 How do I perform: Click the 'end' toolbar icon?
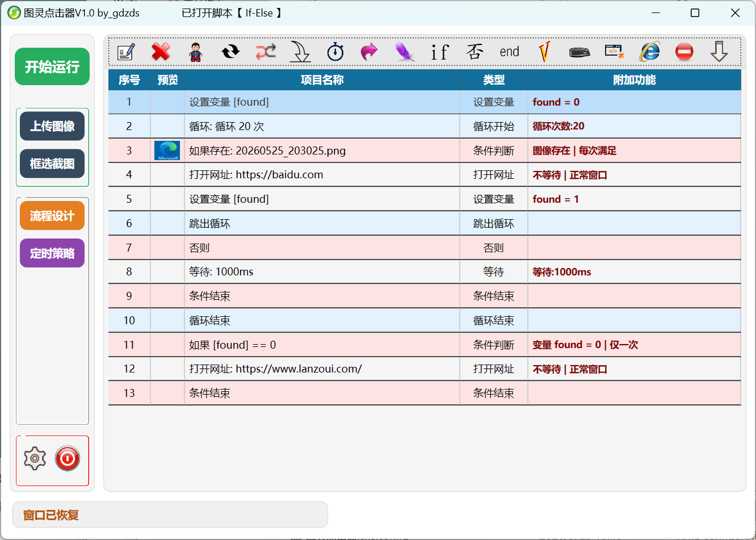[510, 52]
